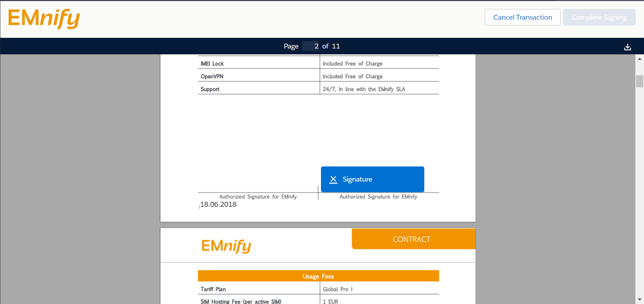Click "24/7, In line with the EMnify SLA"
This screenshot has width=644, height=304.
tap(364, 89)
